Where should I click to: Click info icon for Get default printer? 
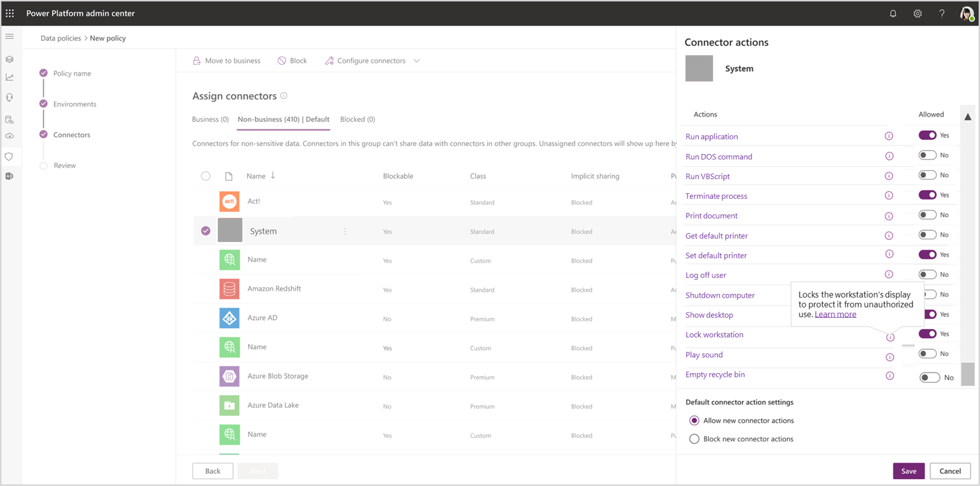pyautogui.click(x=889, y=236)
